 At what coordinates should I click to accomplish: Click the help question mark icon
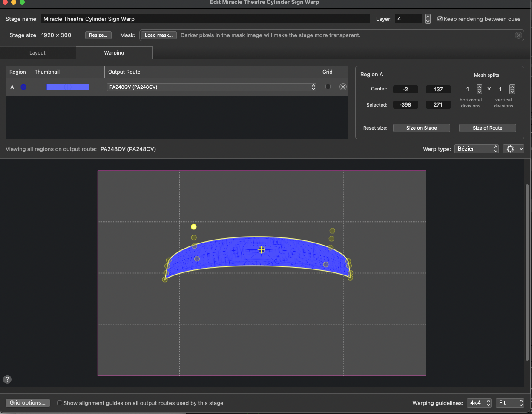(x=7, y=379)
